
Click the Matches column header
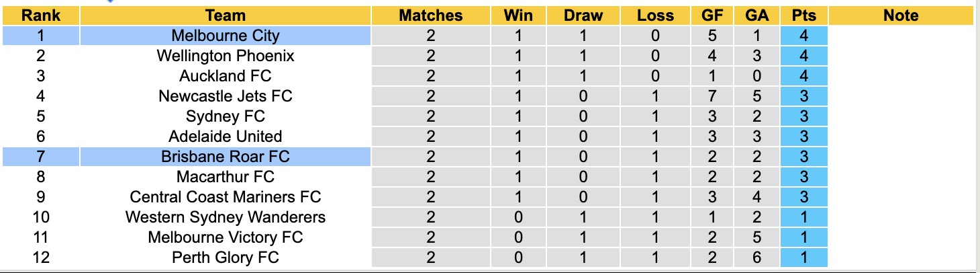coord(431,15)
